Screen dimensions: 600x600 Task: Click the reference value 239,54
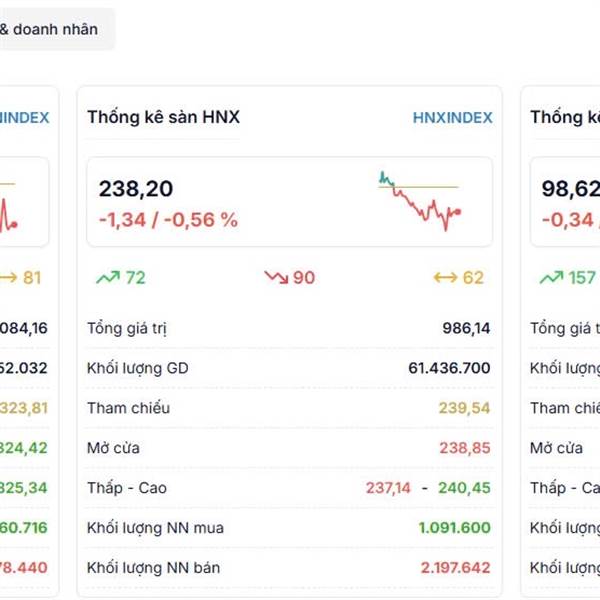click(464, 408)
